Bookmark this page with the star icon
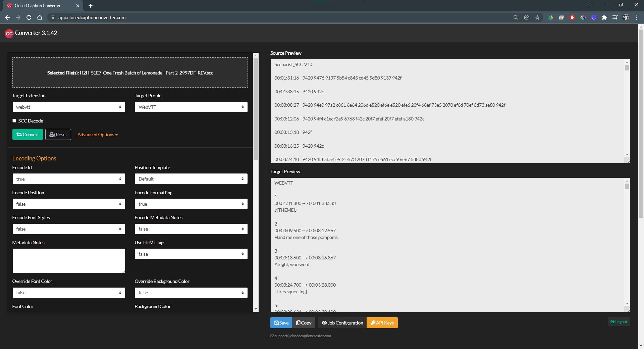The height and width of the screenshot is (349, 644). [x=537, y=17]
